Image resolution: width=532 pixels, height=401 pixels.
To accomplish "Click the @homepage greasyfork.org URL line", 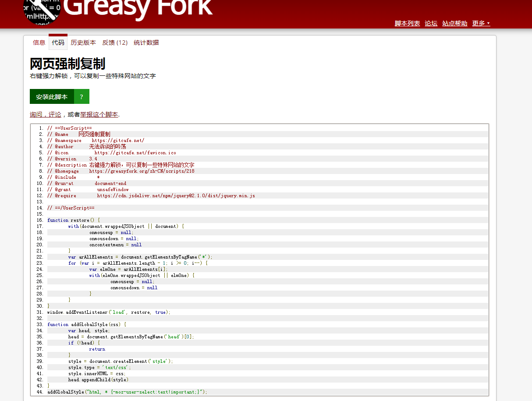I will 121,171.
